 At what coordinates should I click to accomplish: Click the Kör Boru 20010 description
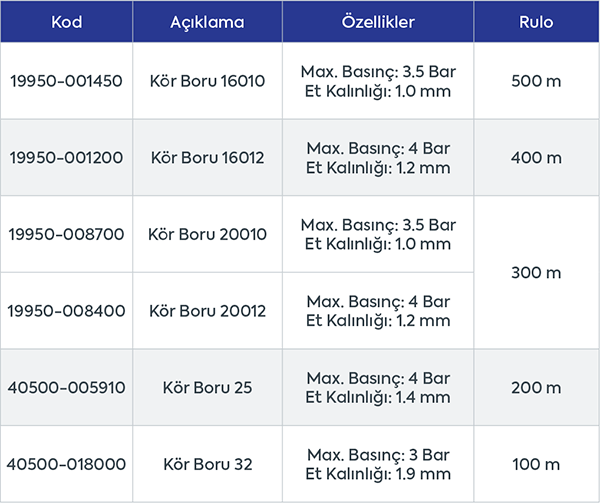coord(207,235)
